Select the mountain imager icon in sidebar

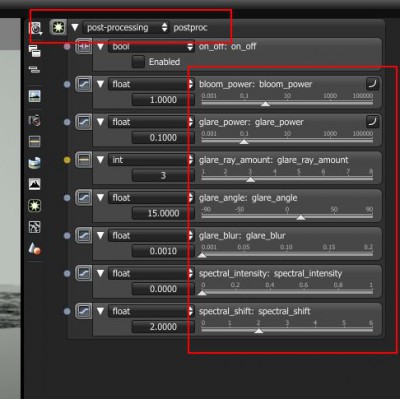(x=35, y=184)
